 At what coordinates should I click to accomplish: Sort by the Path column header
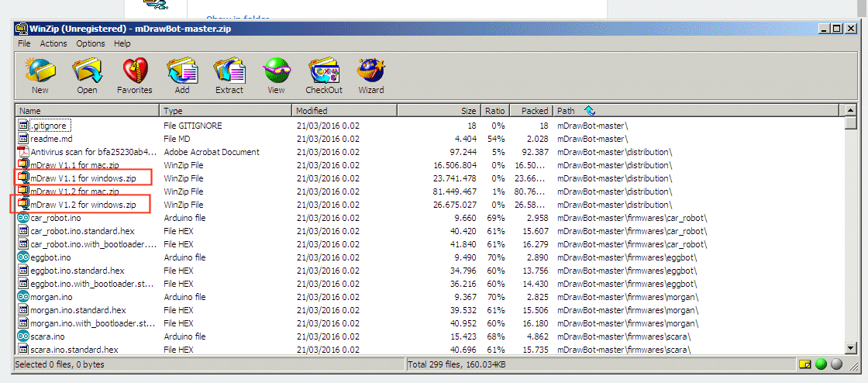click(x=696, y=111)
